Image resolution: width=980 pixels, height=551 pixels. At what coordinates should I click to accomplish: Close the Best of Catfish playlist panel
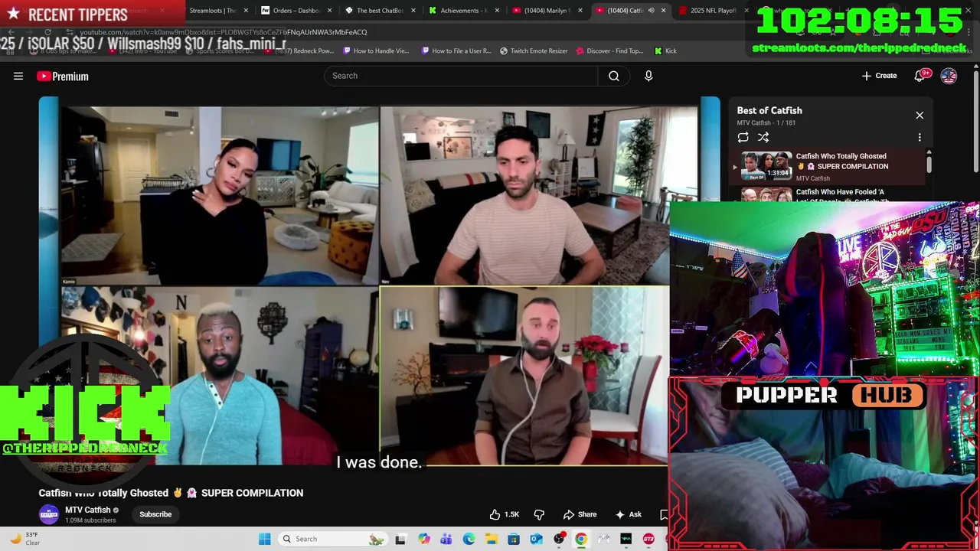pyautogui.click(x=920, y=116)
